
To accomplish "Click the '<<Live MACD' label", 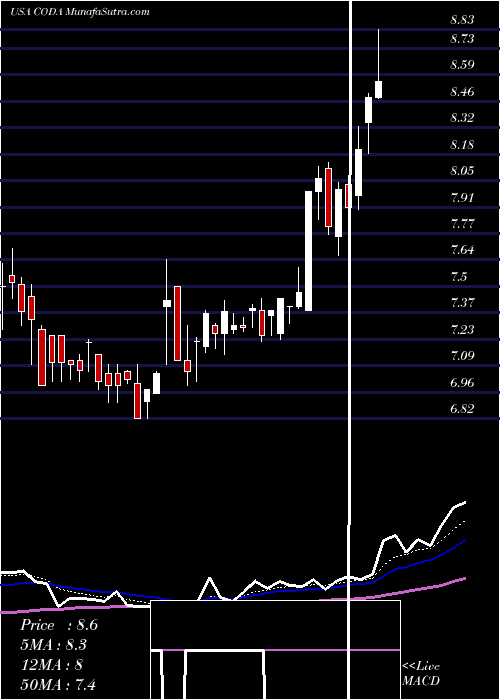I will 421,674.
